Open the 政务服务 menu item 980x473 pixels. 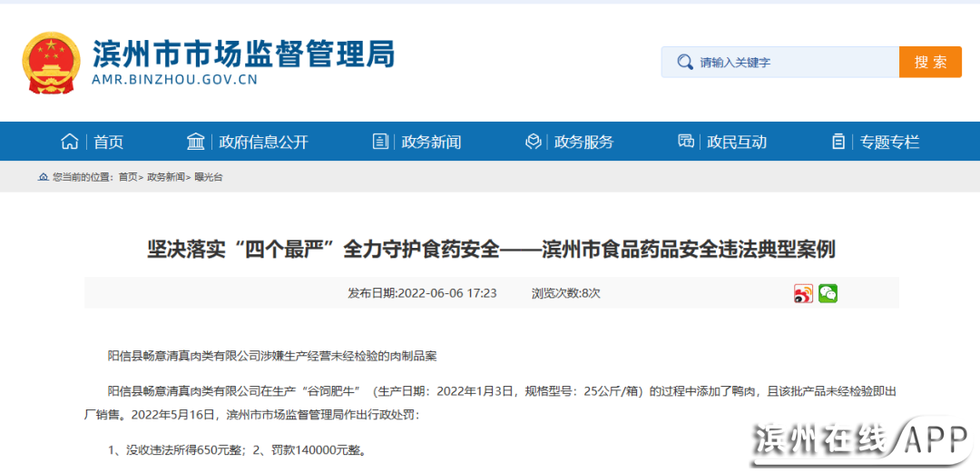click(x=583, y=142)
